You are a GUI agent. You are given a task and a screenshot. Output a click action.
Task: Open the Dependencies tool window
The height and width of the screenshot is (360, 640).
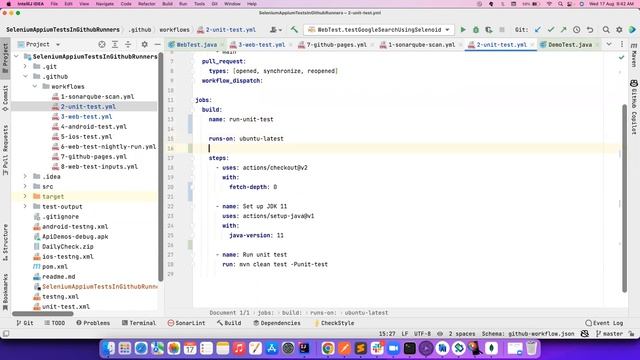[277, 323]
